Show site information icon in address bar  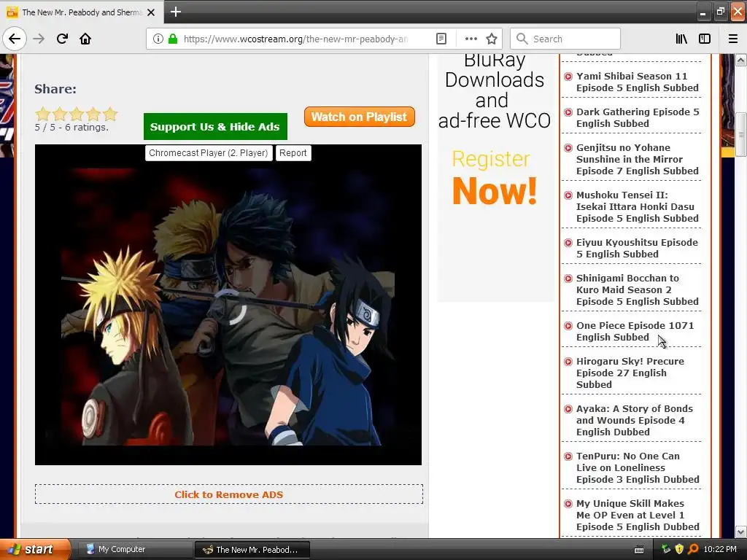pos(158,39)
